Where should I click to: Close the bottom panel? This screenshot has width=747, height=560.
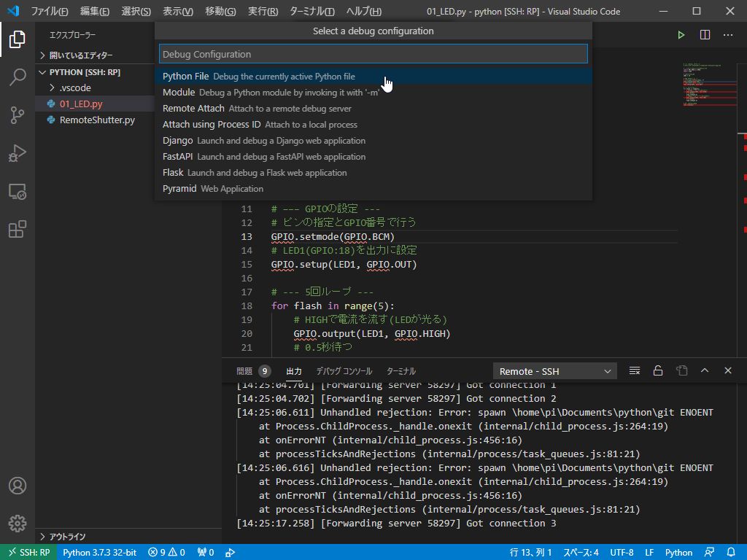coord(728,370)
